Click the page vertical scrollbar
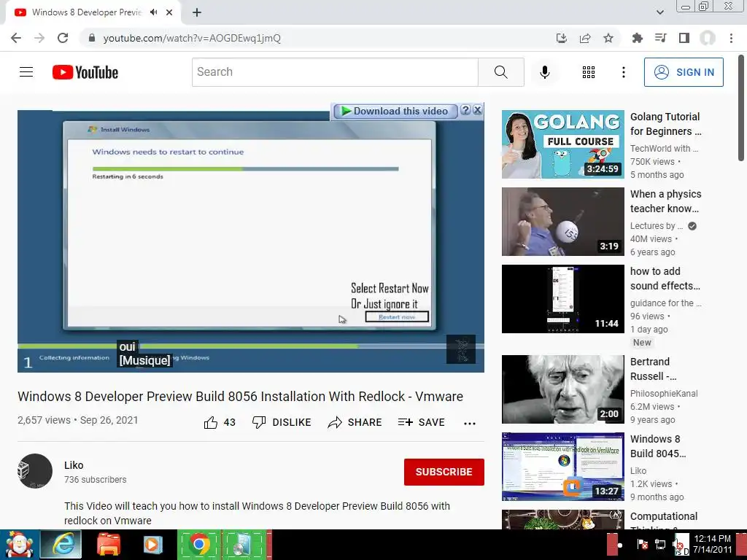Screen dimensions: 747x560 coord(741,109)
